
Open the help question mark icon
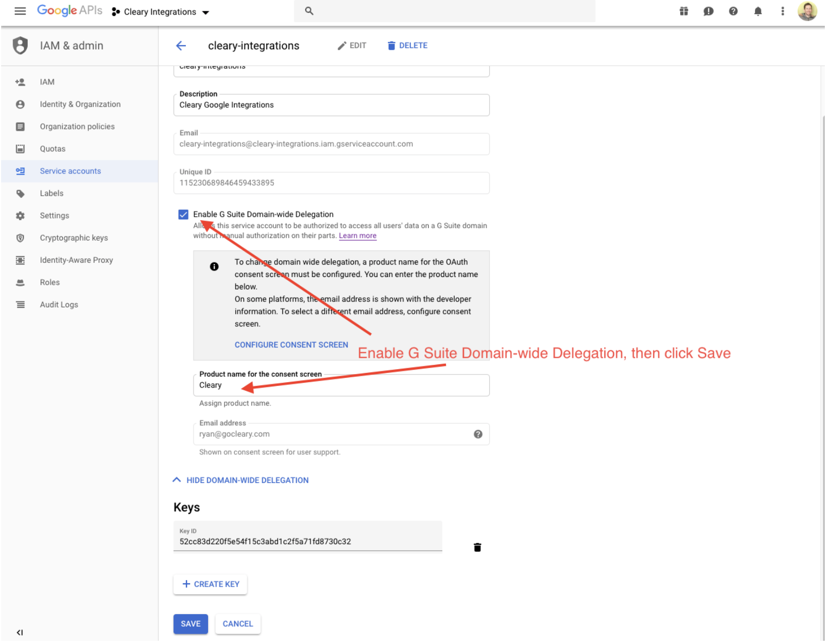[x=733, y=11]
